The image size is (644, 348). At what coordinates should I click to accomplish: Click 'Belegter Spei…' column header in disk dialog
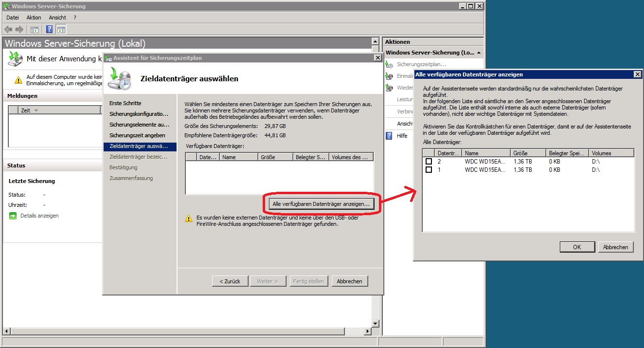[567, 153]
